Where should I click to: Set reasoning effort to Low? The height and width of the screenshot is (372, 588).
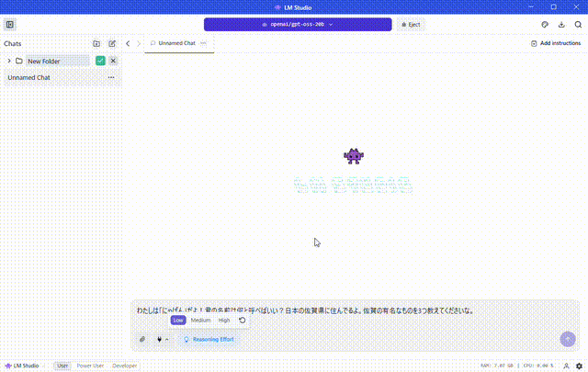178,321
